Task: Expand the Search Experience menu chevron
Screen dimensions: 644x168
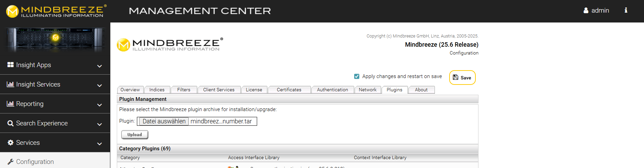Action: pos(99,124)
